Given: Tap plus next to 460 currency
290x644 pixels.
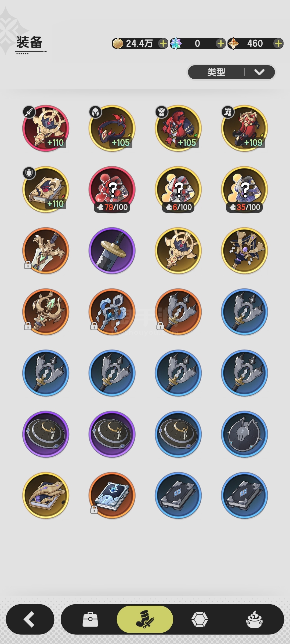Looking at the screenshot, I should [x=278, y=43].
